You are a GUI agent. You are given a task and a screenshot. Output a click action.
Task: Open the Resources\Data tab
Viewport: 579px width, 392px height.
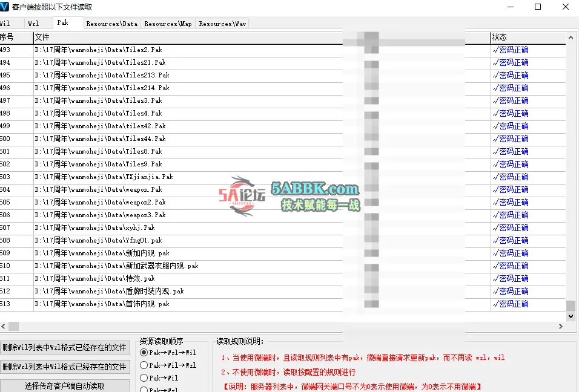(x=112, y=24)
